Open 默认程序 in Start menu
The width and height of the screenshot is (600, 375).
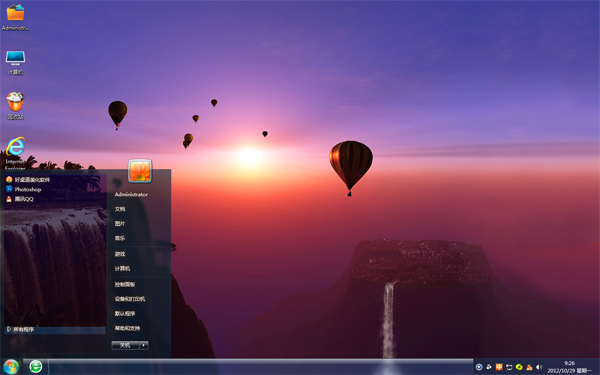click(125, 313)
